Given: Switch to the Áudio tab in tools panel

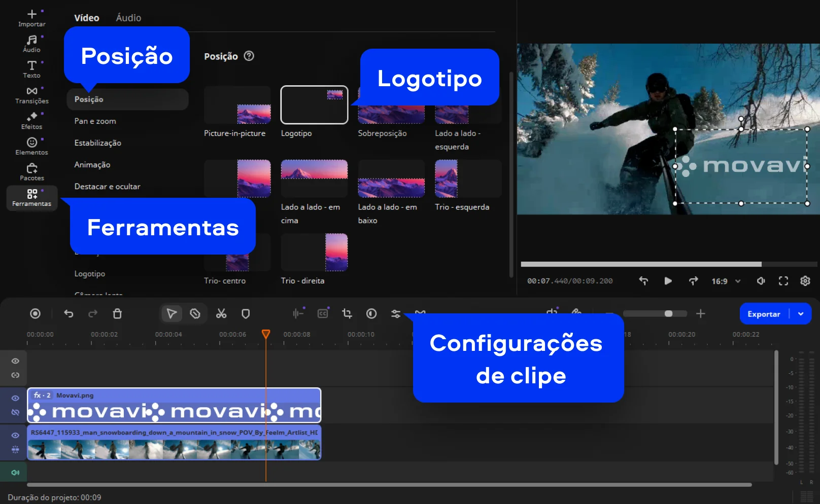Looking at the screenshot, I should tap(128, 18).
